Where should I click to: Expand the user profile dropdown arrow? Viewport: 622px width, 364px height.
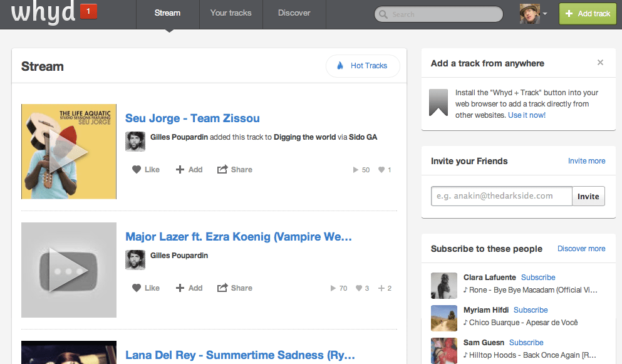point(545,14)
